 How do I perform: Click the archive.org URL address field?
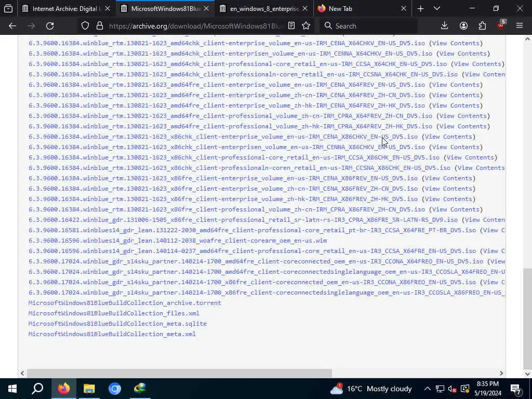tap(195, 26)
